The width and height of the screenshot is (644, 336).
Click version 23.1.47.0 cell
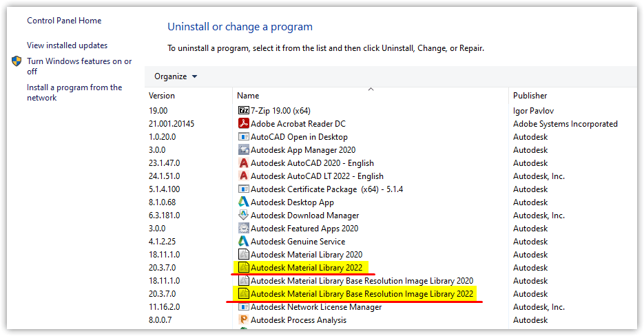pos(165,163)
